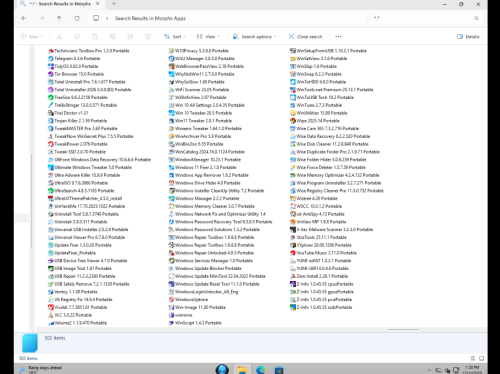Select USB Device Tree Viewer Portable
This screenshot has height=374, width=500.
pyautogui.click(x=87, y=261)
